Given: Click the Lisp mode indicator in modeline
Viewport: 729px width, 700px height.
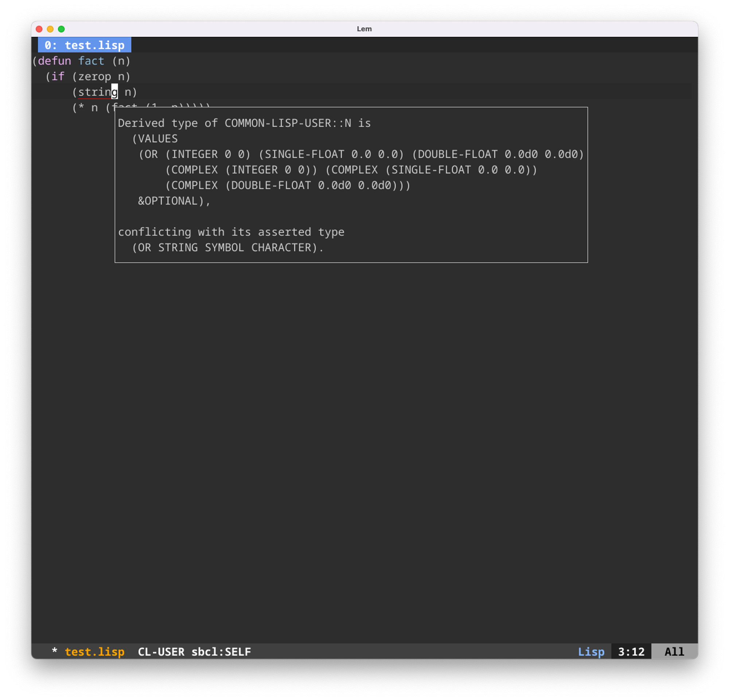Looking at the screenshot, I should [591, 652].
